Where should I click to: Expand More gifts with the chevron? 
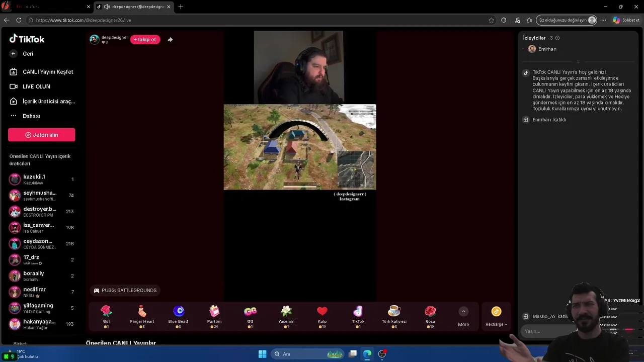point(463,312)
